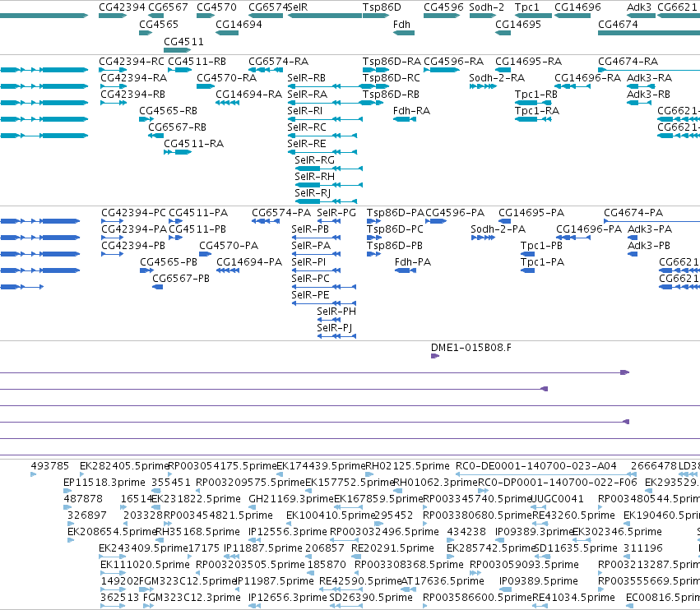Screen dimensions: 700x610
Task: Select the SelR-PC protein label
Action: pos(310,279)
